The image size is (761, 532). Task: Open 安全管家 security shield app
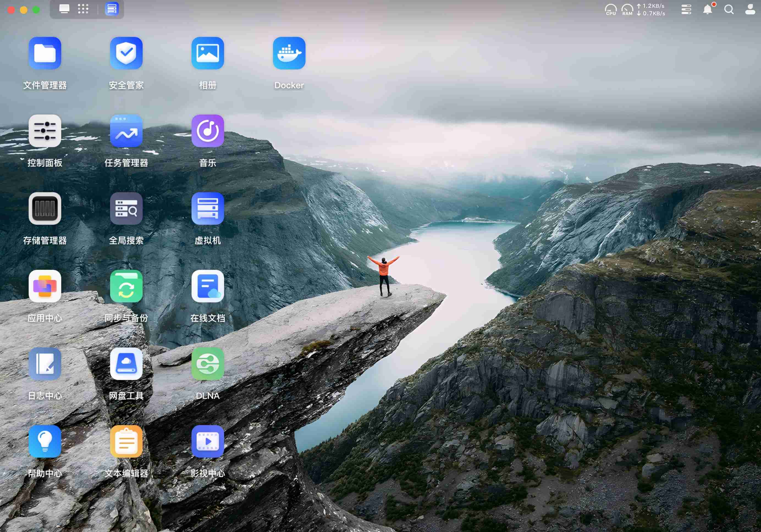pos(126,53)
